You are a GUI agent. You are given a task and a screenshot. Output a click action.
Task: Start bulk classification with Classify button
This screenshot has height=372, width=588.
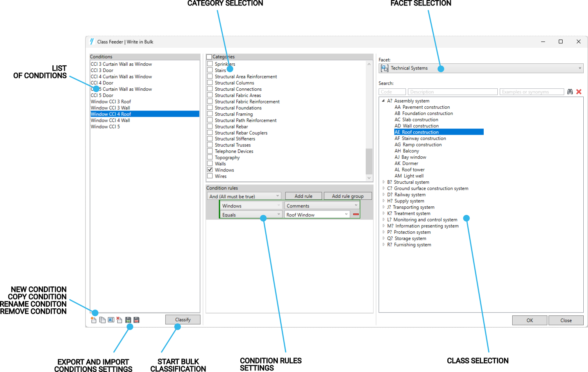pyautogui.click(x=183, y=320)
